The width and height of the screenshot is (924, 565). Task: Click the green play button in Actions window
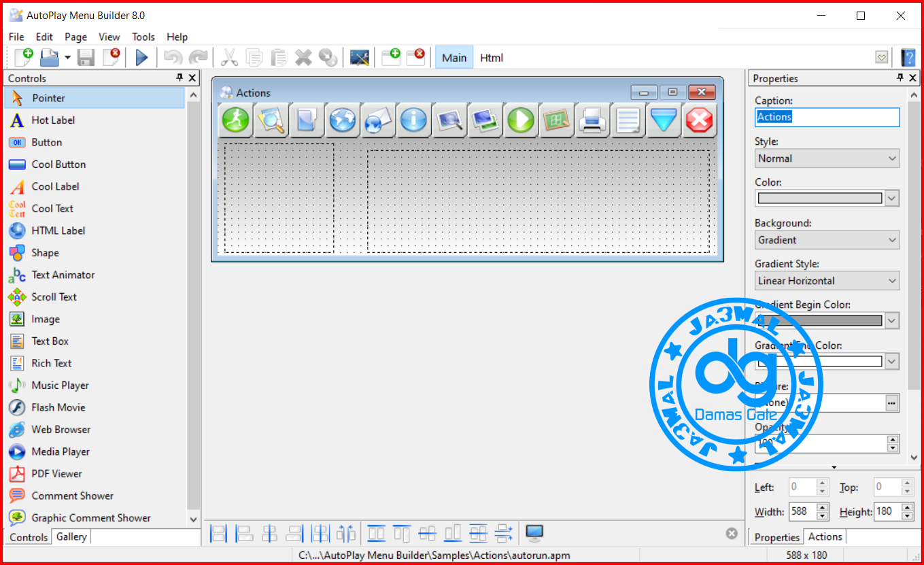click(521, 120)
